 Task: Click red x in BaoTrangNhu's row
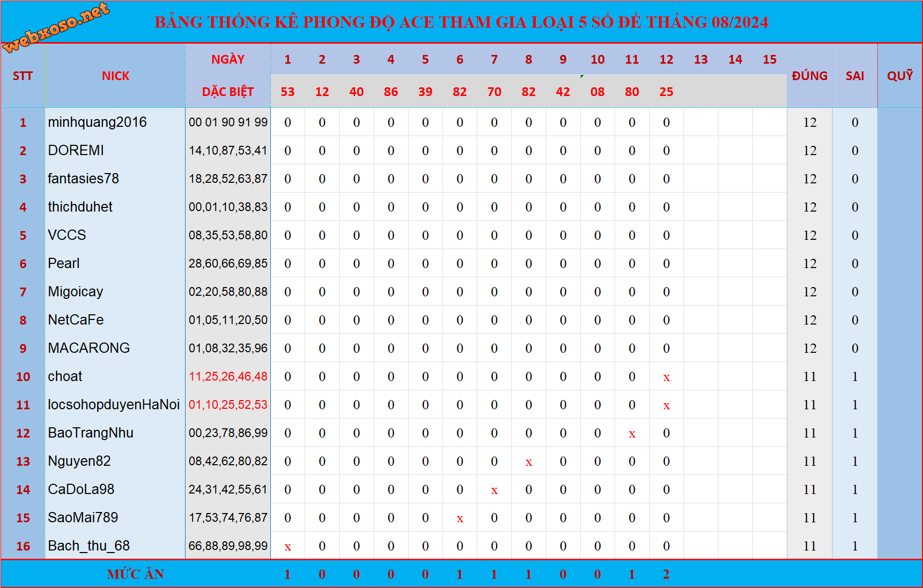[632, 434]
